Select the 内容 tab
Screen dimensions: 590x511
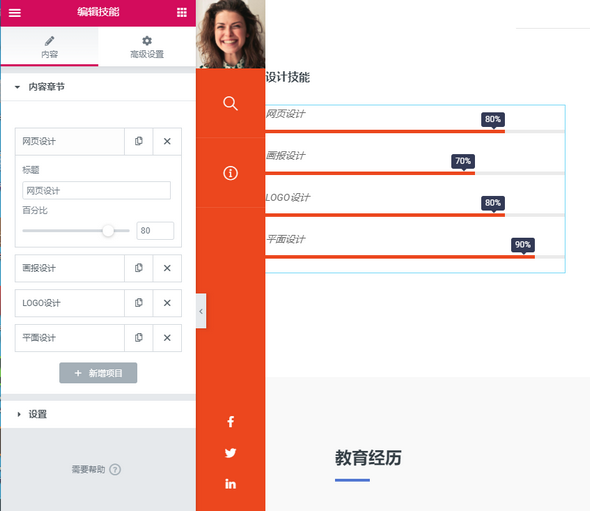click(x=50, y=47)
